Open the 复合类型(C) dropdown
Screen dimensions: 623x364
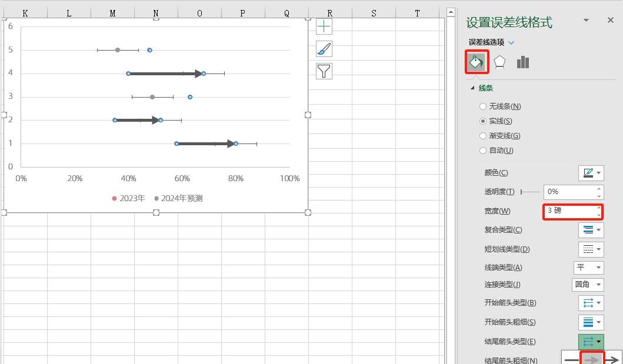pyautogui.click(x=591, y=230)
